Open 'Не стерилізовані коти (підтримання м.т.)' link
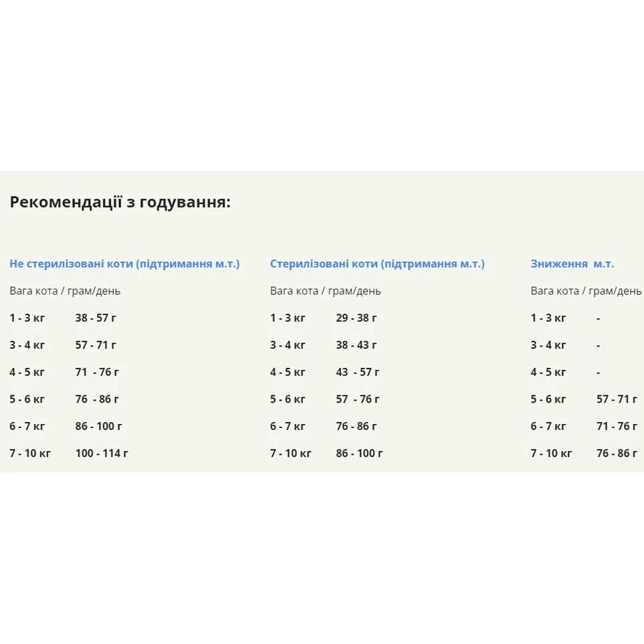644x644 pixels. coord(124,263)
